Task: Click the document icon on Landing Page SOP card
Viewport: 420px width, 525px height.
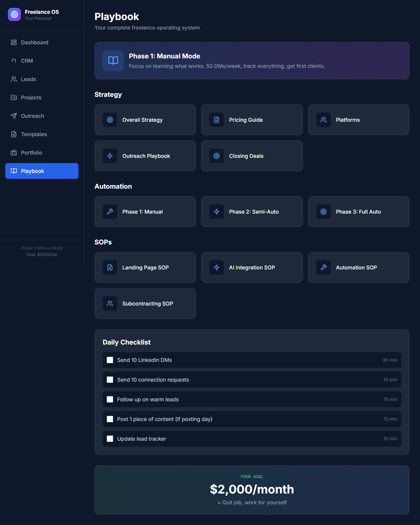Action: (110, 267)
